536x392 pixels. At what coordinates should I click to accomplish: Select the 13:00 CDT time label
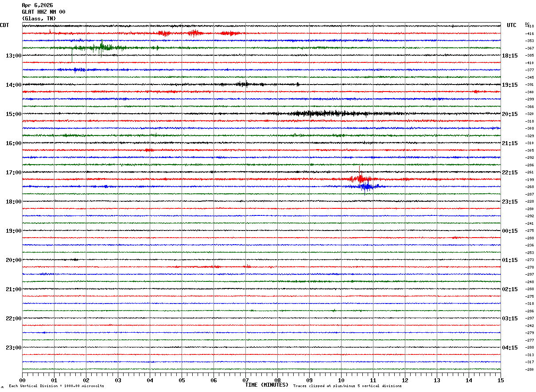(x=14, y=56)
